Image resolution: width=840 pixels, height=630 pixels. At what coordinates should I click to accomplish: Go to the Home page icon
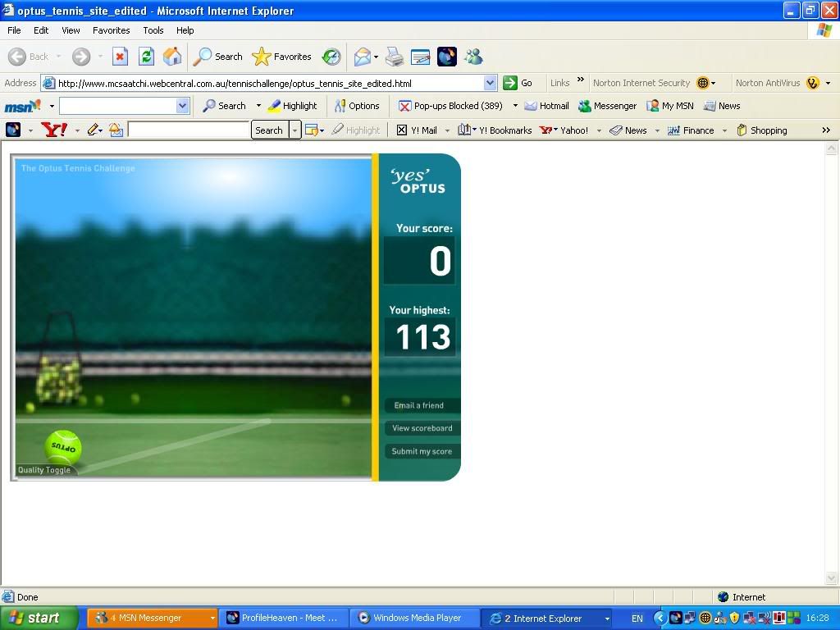pos(172,57)
